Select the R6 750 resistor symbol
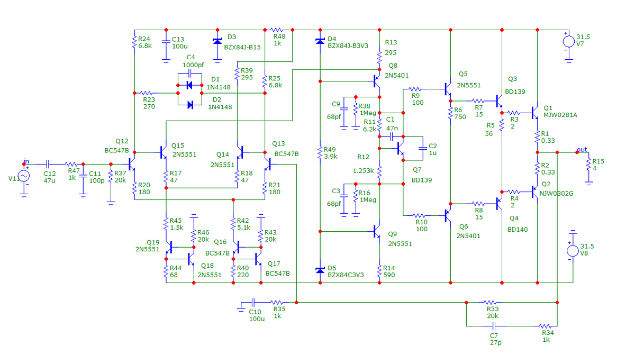 click(x=450, y=113)
